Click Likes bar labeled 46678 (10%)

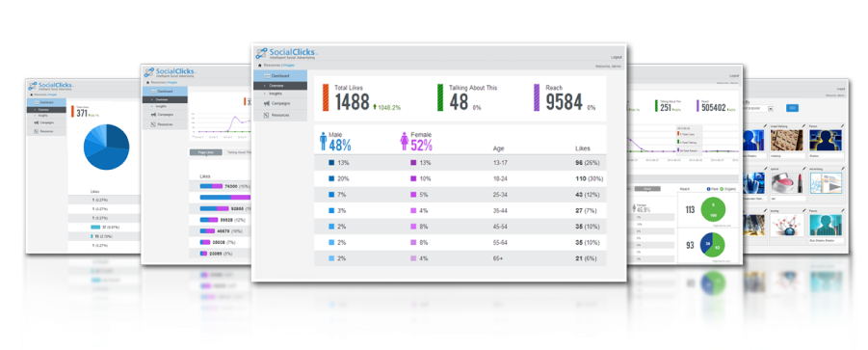coord(207,231)
